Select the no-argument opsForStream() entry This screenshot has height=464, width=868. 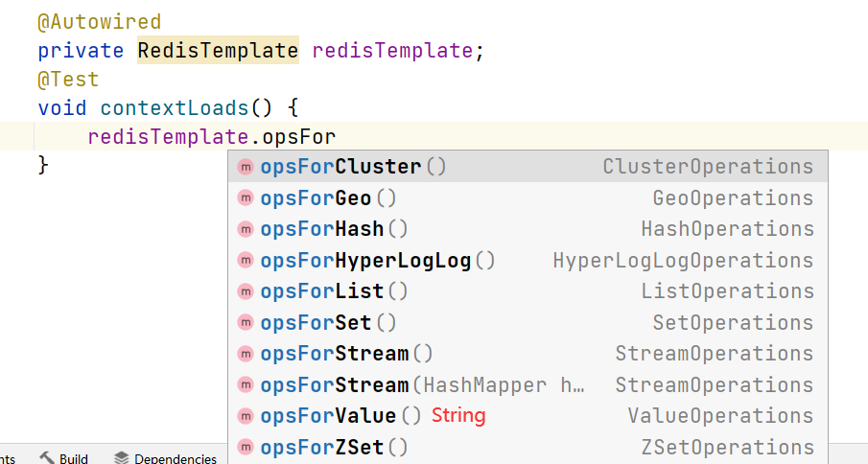coord(346,354)
